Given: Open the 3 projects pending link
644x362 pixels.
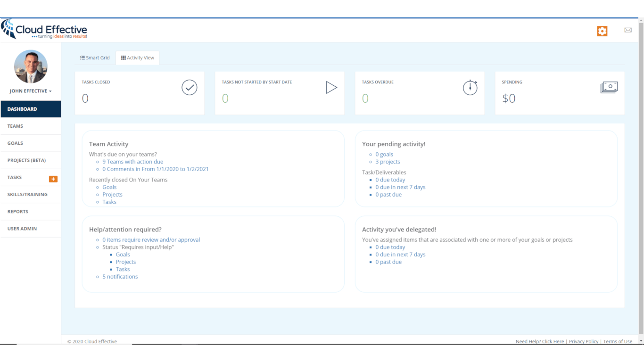Looking at the screenshot, I should tap(388, 162).
